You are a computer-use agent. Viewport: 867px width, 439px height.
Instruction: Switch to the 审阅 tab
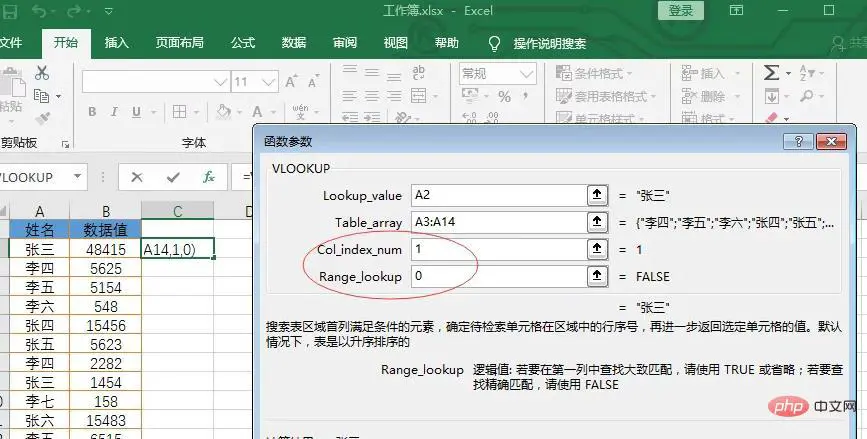click(x=344, y=43)
